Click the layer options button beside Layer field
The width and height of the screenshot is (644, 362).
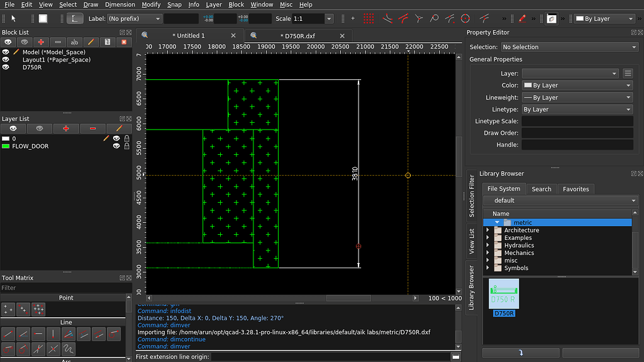tap(628, 73)
